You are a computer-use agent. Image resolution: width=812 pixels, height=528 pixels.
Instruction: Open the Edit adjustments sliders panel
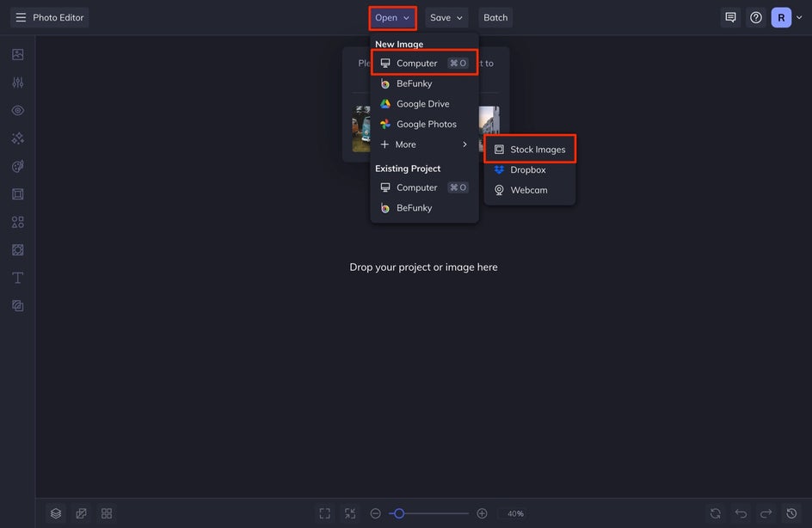tap(17, 83)
